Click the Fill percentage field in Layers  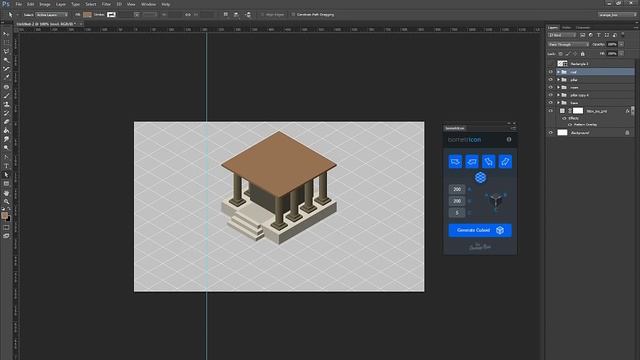[x=612, y=54]
